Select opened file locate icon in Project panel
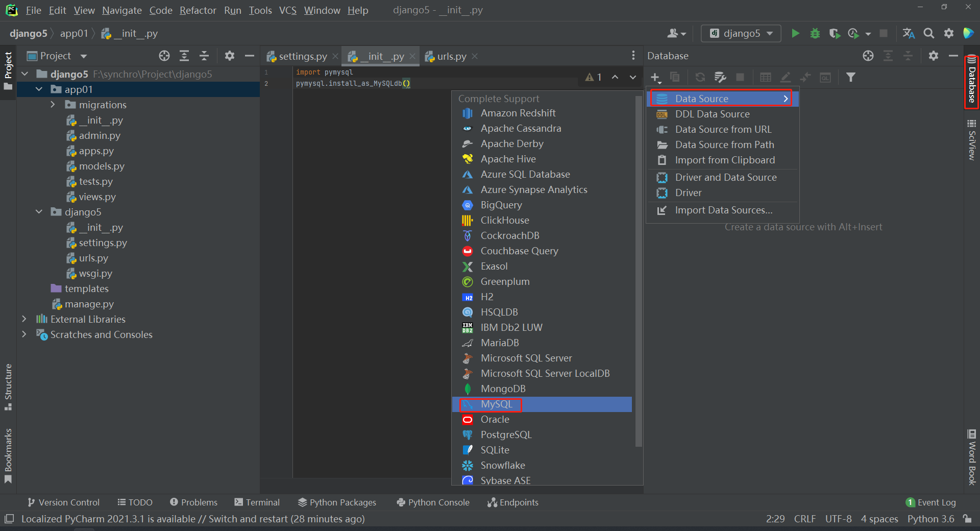The width and height of the screenshot is (980, 531). tap(164, 56)
